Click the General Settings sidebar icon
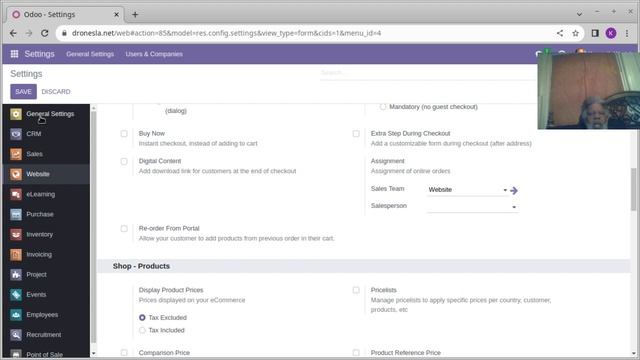Screen dimensions: 640x360 pyautogui.click(x=16, y=114)
